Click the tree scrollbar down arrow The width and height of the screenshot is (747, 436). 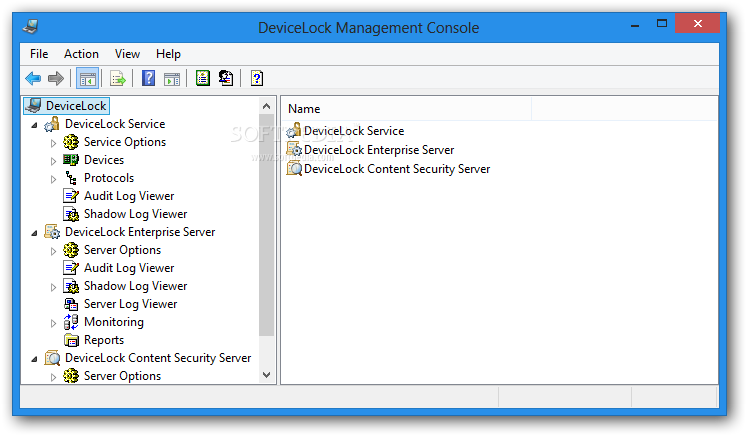coord(266,375)
